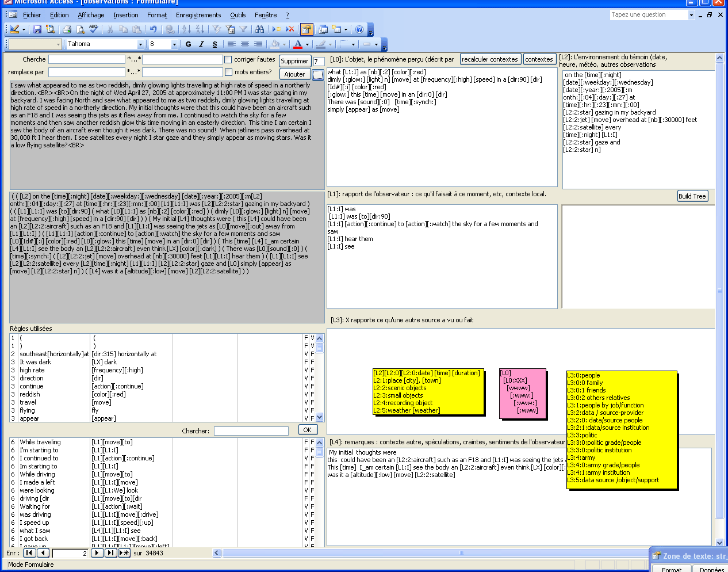Click the Print icon
Screen dimensions: 728x572
(x=67, y=29)
